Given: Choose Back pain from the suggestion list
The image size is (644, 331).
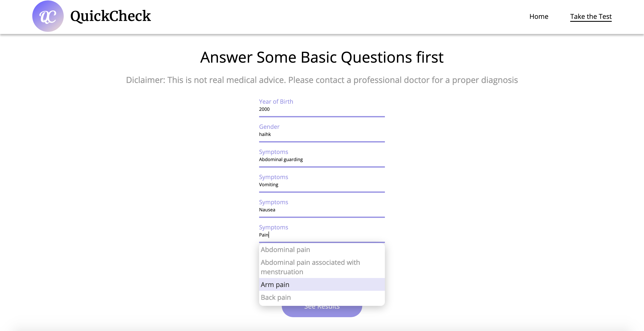Looking at the screenshot, I should click(322, 297).
